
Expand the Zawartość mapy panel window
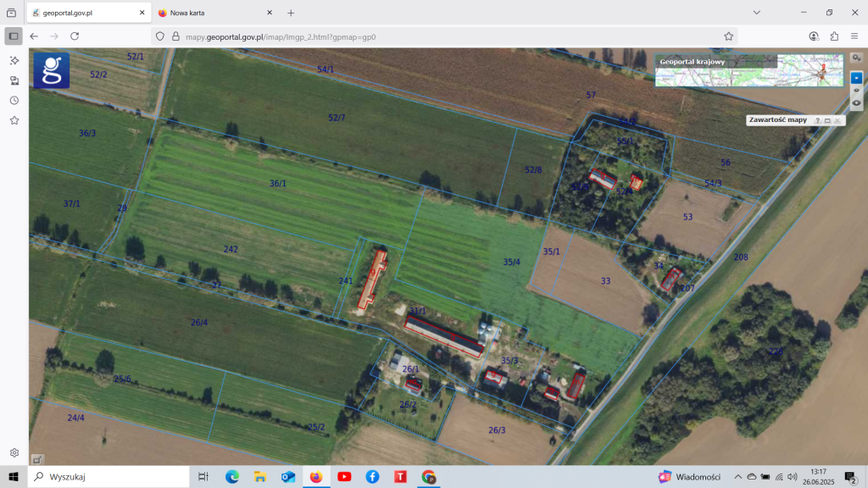coord(827,120)
